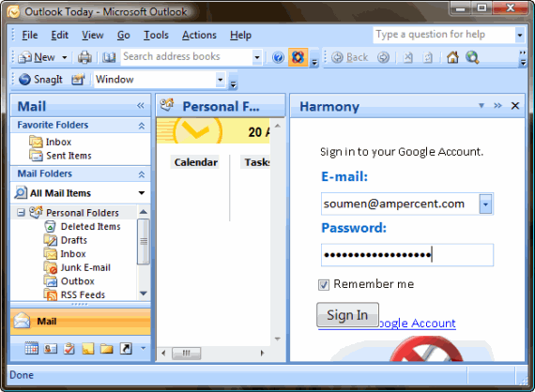The image size is (535, 392).
Task: Click the Stop page icon
Action: [x=407, y=57]
